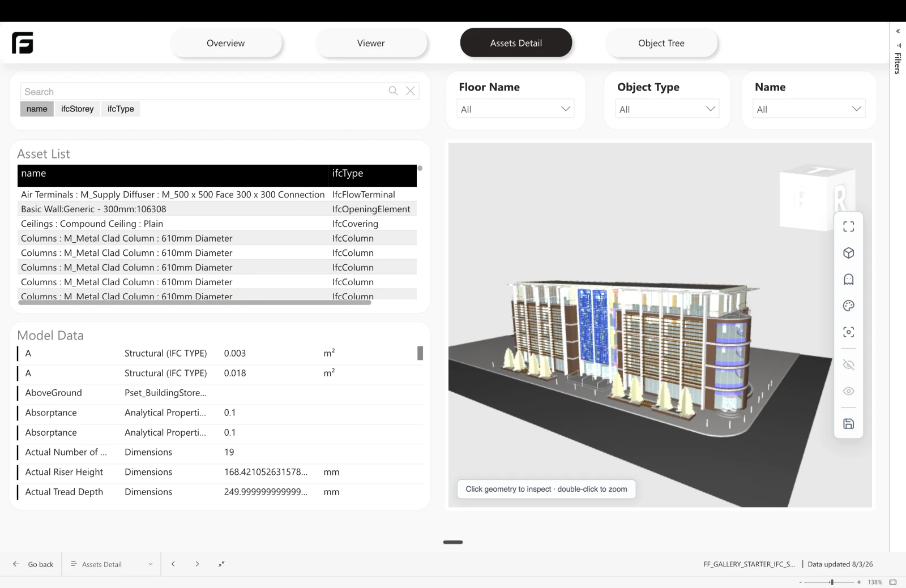Open the Object Tree tab
Image resolution: width=906 pixels, height=588 pixels.
pyautogui.click(x=661, y=43)
